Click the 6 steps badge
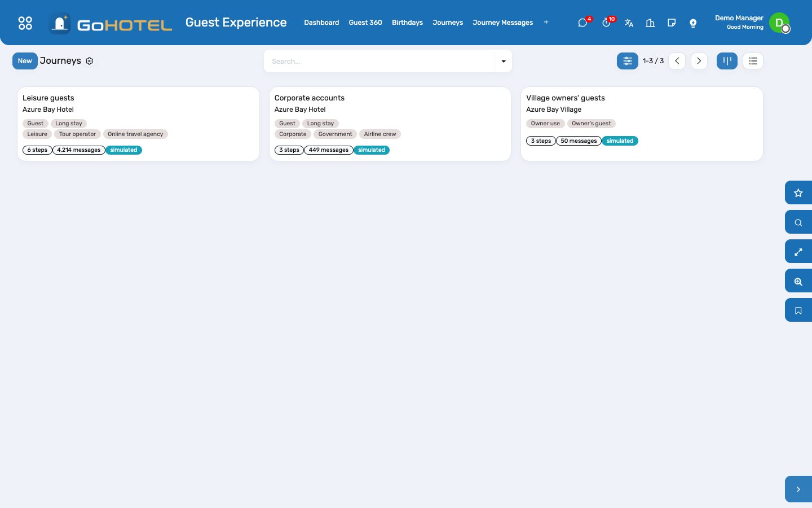This screenshot has height=508, width=812. tap(37, 150)
